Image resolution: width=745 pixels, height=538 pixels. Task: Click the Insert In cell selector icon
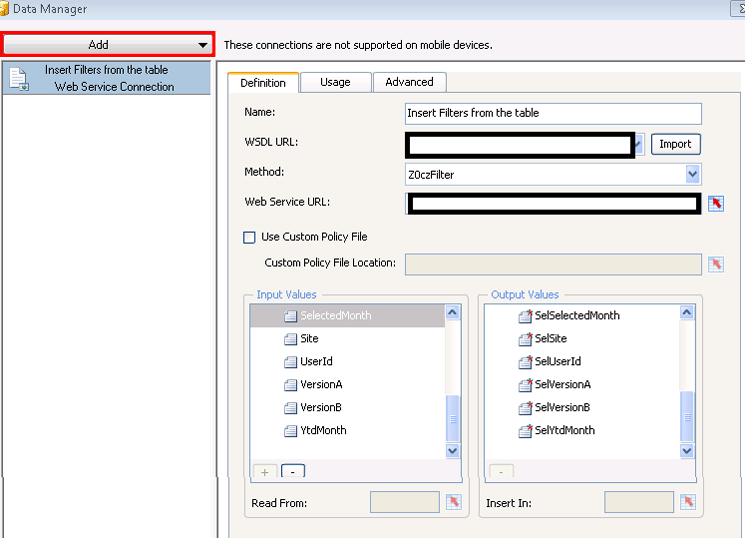[688, 502]
